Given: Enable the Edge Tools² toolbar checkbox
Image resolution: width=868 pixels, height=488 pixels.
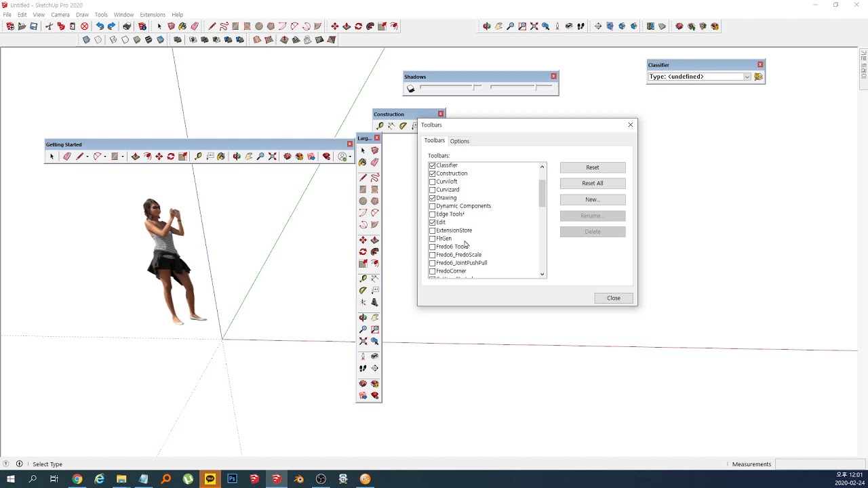Looking at the screenshot, I should [x=432, y=214].
